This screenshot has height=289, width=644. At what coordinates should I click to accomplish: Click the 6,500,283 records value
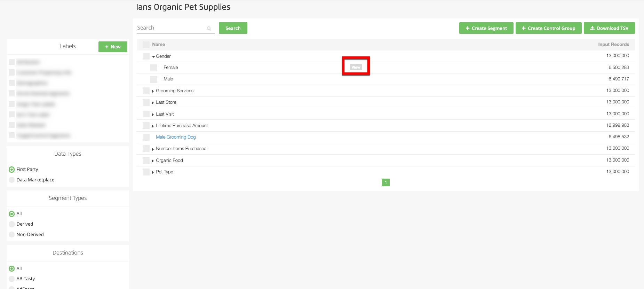coord(619,67)
